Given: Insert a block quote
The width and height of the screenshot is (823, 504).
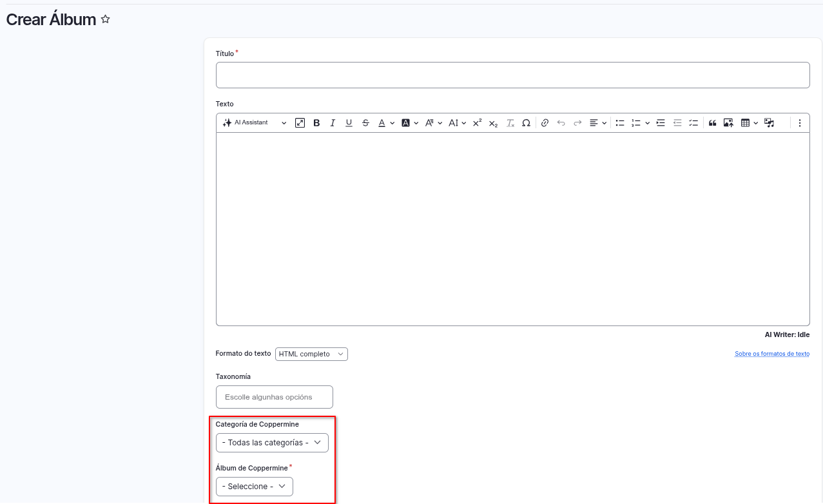Looking at the screenshot, I should pos(712,123).
